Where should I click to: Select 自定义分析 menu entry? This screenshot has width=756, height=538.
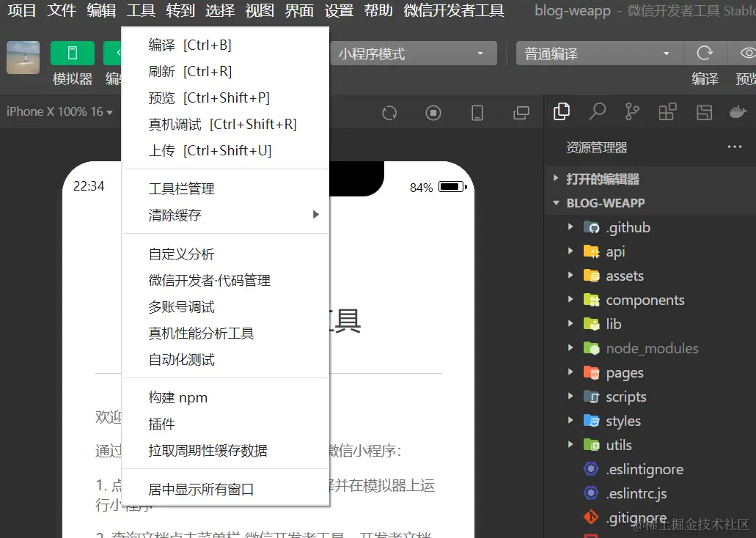coord(225,254)
